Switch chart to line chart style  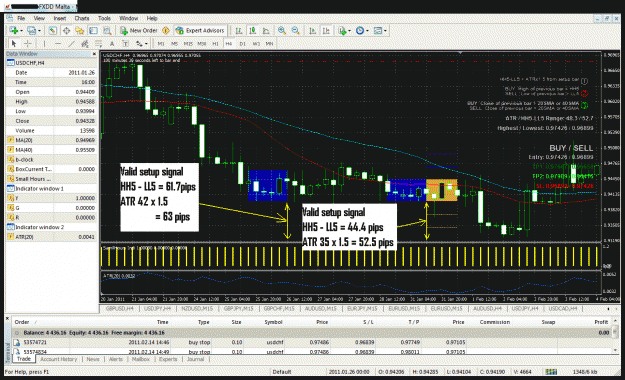point(266,30)
